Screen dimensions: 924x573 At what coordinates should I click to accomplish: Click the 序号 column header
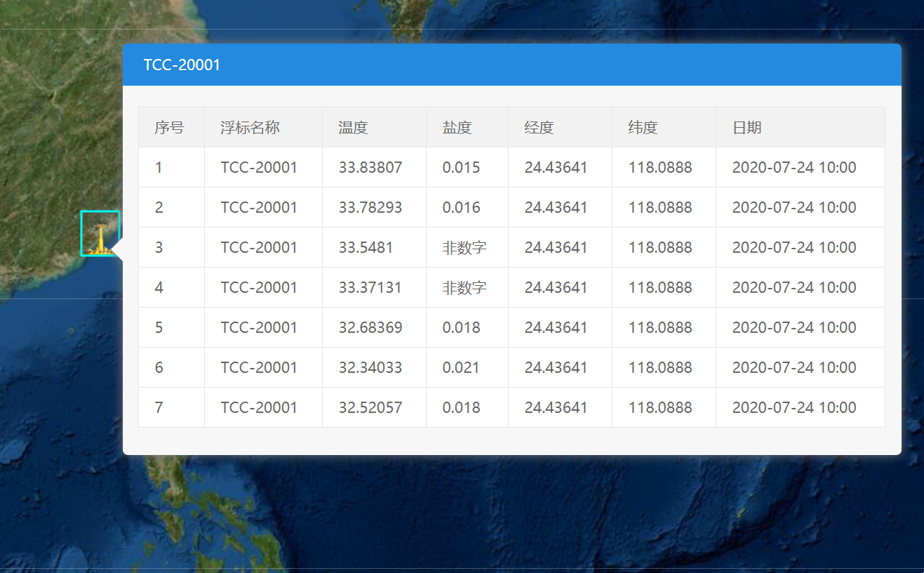pyautogui.click(x=169, y=128)
